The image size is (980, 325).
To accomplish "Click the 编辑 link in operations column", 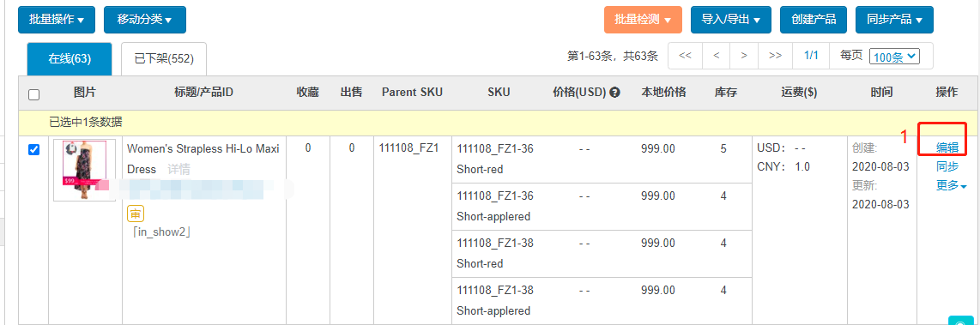I will tap(947, 147).
